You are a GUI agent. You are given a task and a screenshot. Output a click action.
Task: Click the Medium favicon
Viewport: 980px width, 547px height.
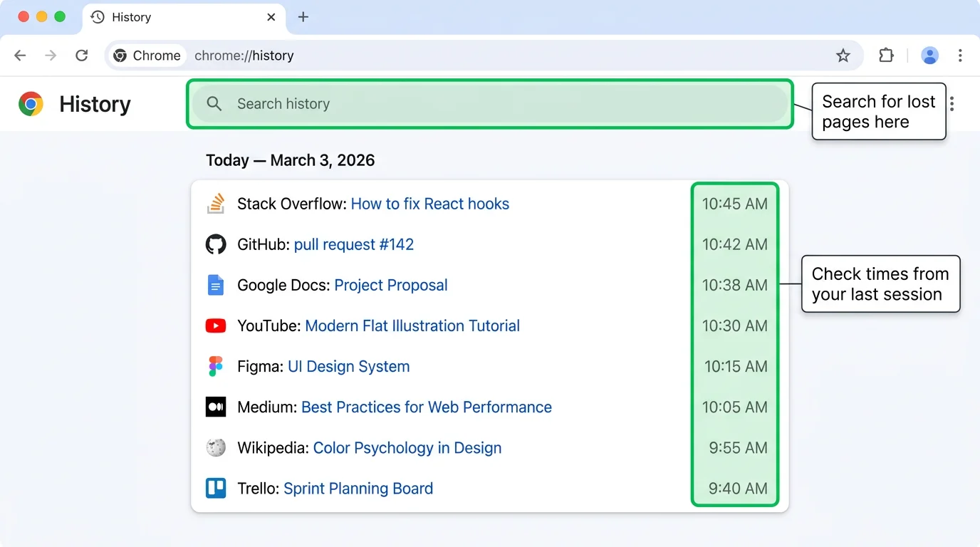click(x=216, y=407)
